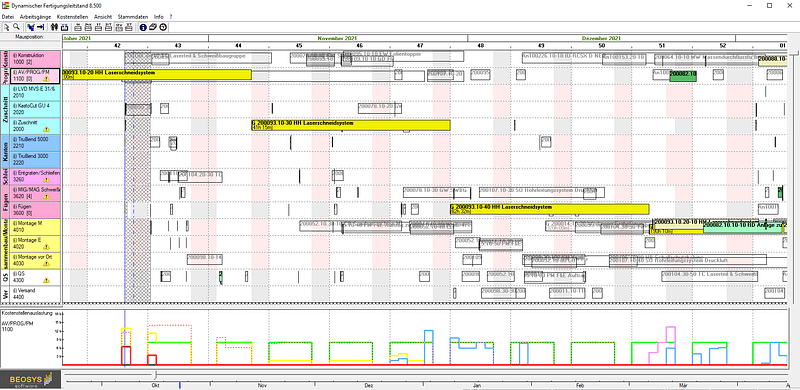
Task: Select the arrow pointer tool in toolbar
Action: [x=7, y=27]
